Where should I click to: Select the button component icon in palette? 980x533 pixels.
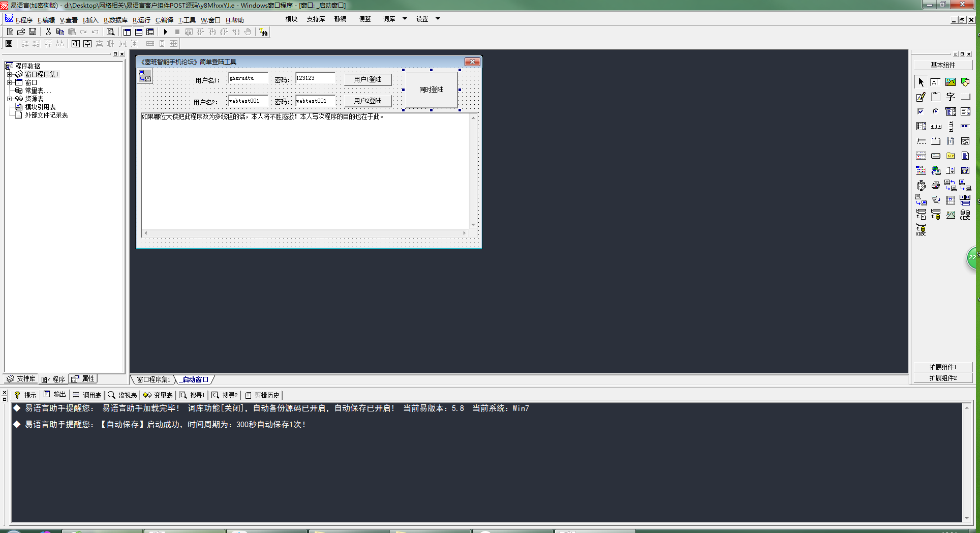point(965,97)
